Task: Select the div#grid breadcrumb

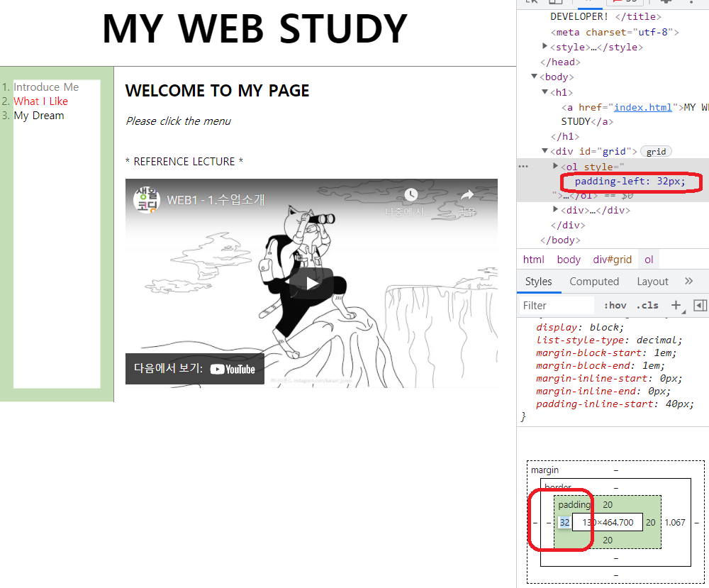Action: [613, 260]
